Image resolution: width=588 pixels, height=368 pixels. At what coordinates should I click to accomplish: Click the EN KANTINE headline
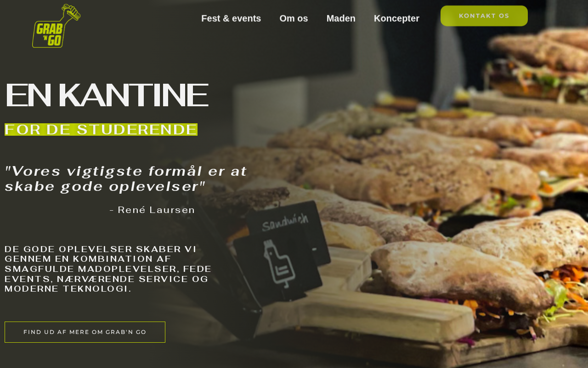coord(106,95)
